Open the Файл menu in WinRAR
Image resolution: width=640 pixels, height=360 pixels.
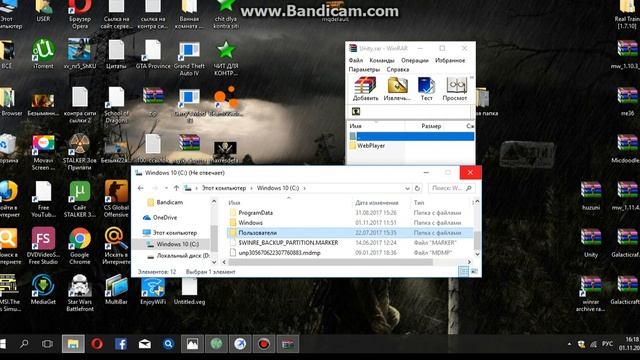pyautogui.click(x=356, y=60)
